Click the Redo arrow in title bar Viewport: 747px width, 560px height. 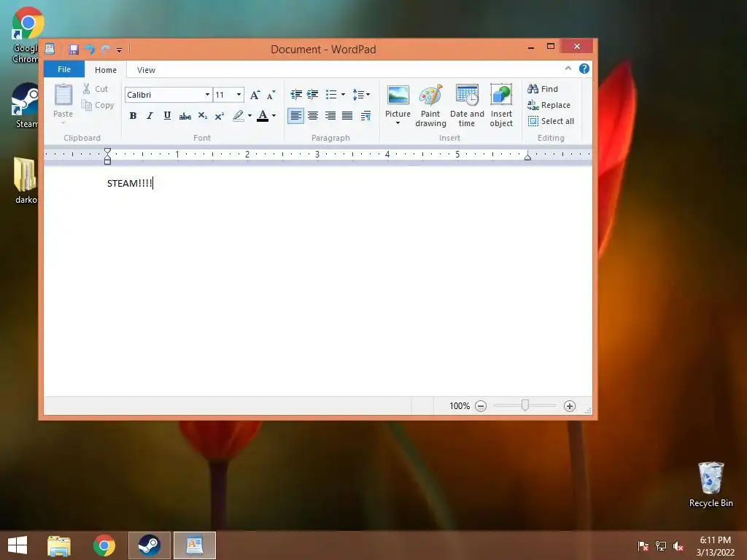pos(105,49)
